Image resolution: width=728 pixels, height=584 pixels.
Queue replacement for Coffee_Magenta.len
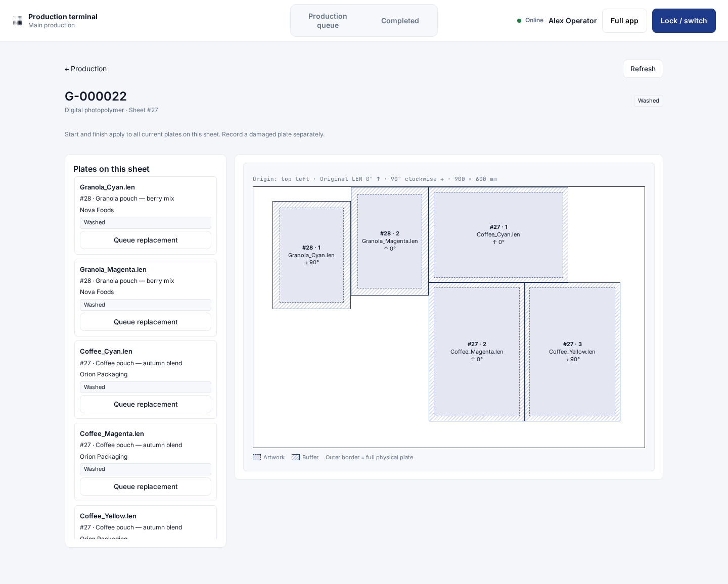tap(146, 486)
